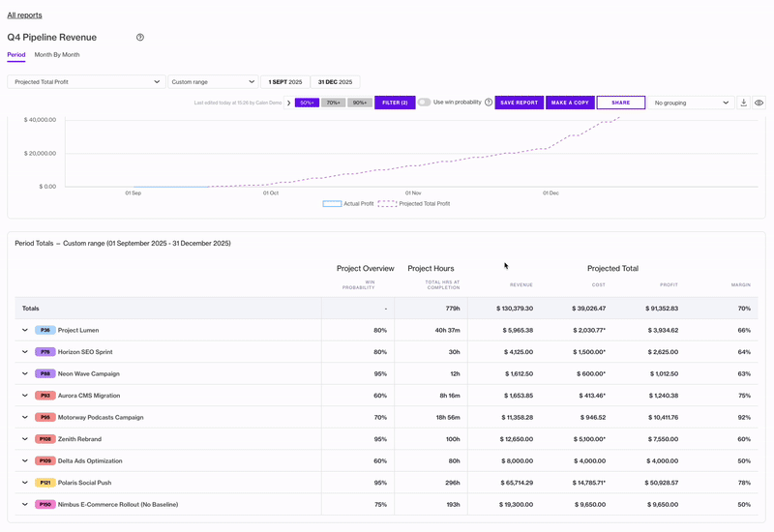Expand the Aurora CMS Migration row
774x532 pixels.
pos(25,396)
